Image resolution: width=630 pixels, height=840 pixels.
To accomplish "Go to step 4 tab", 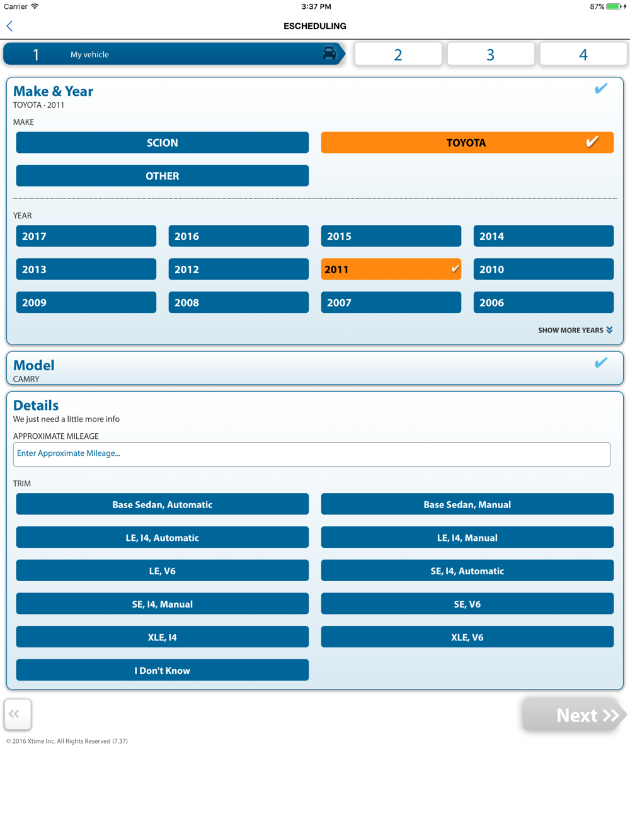I will (583, 54).
